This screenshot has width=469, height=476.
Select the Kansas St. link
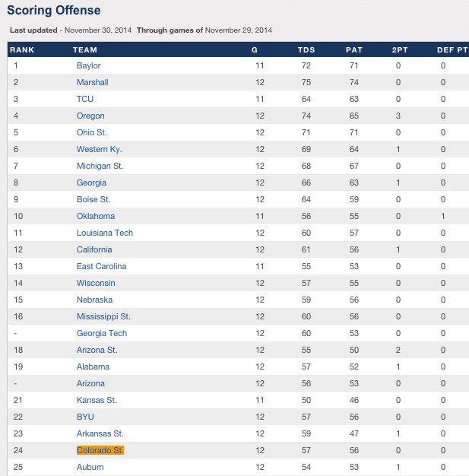pyautogui.click(x=97, y=400)
